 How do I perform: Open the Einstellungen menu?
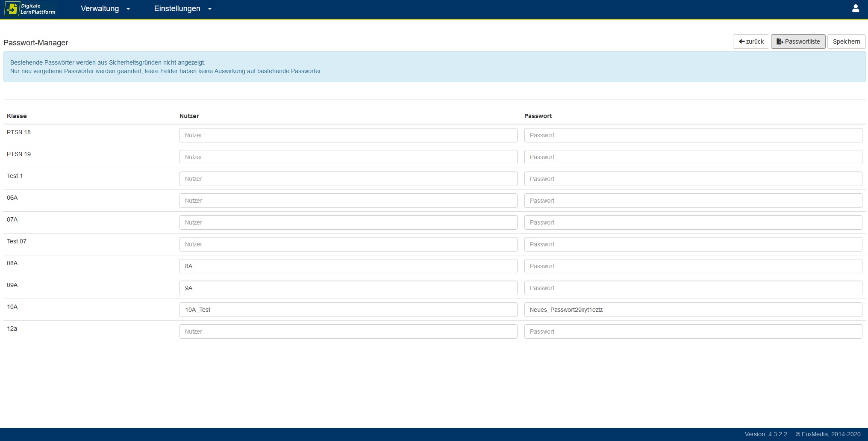177,9
